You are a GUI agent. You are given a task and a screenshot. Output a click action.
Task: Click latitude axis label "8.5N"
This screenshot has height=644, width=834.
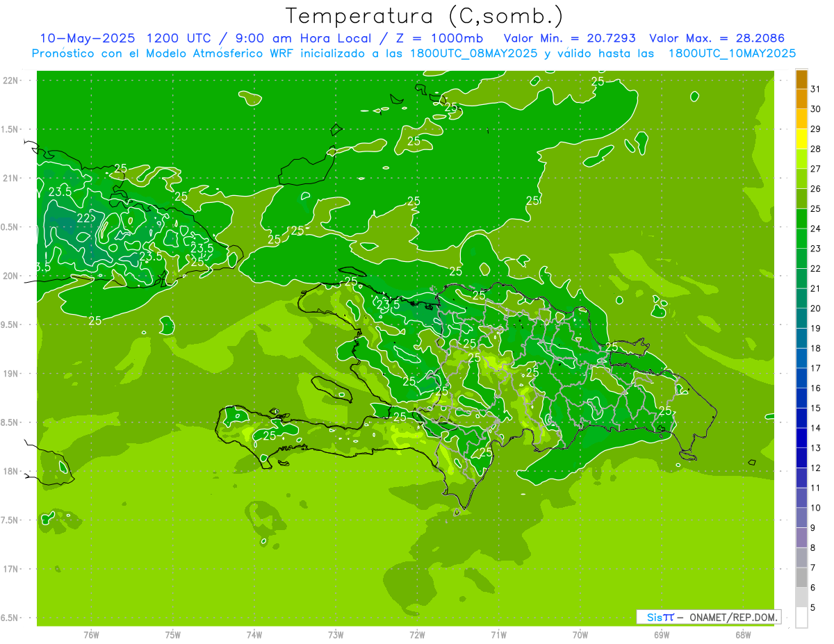click(x=10, y=422)
